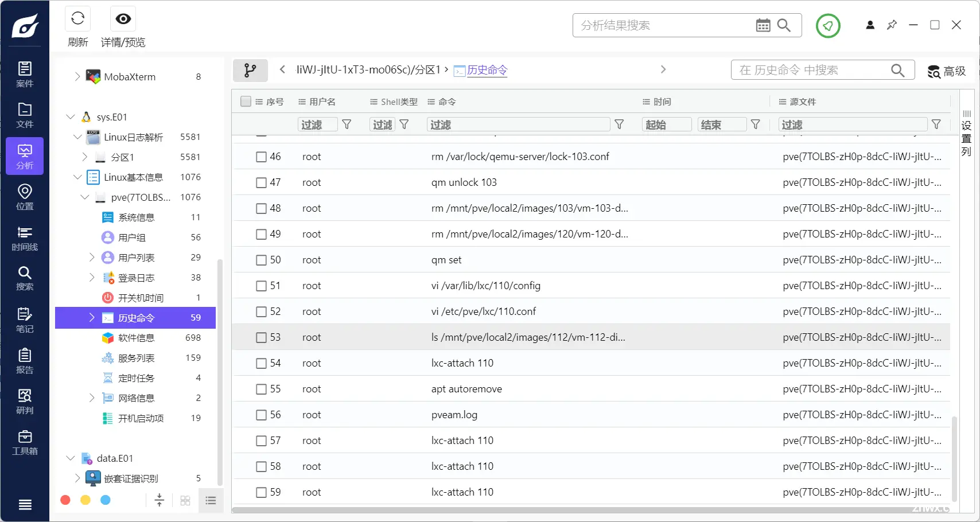Click the 历史命令 breadcrumb link
This screenshot has width=980, height=522.
487,70
